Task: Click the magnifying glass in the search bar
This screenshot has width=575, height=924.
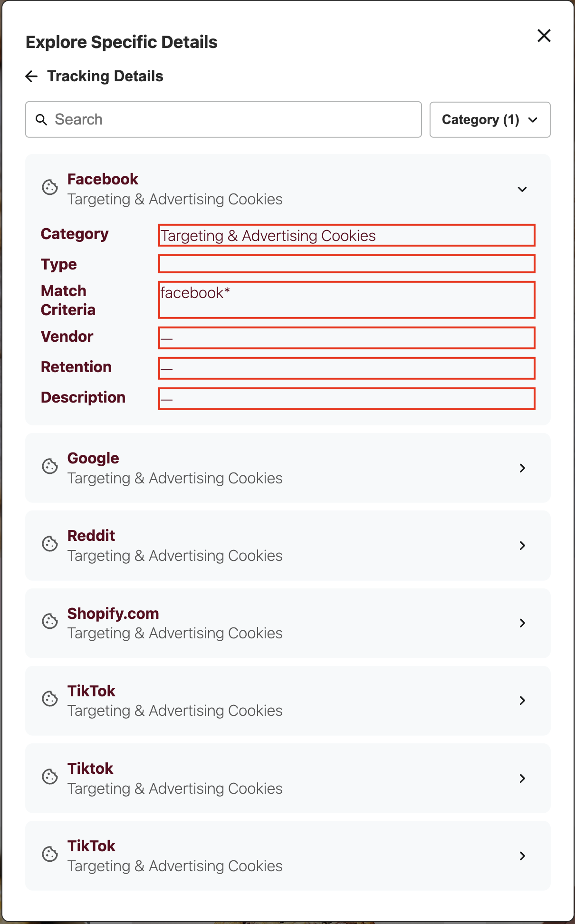Action: point(41,119)
